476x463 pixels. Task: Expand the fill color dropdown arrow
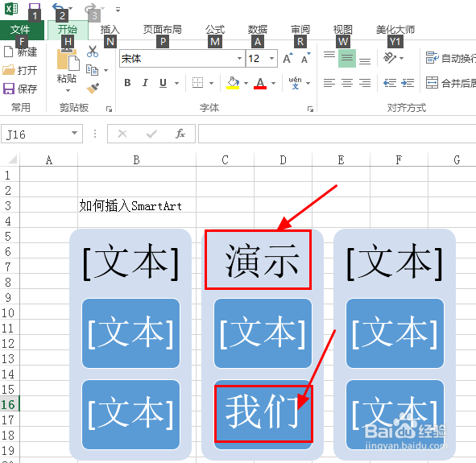click(246, 83)
